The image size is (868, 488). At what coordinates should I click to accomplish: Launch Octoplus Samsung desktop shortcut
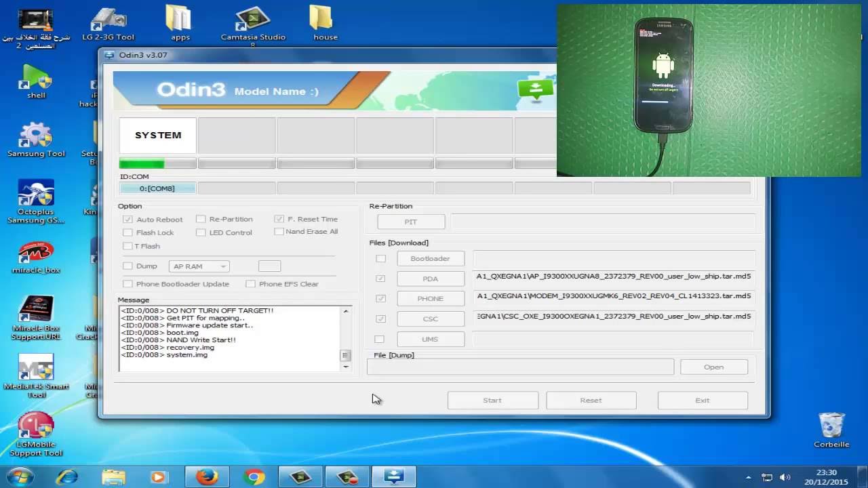pos(36,202)
